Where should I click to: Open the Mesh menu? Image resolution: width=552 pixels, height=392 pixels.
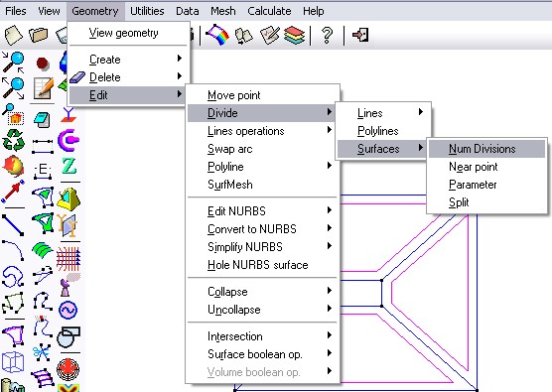pos(223,11)
